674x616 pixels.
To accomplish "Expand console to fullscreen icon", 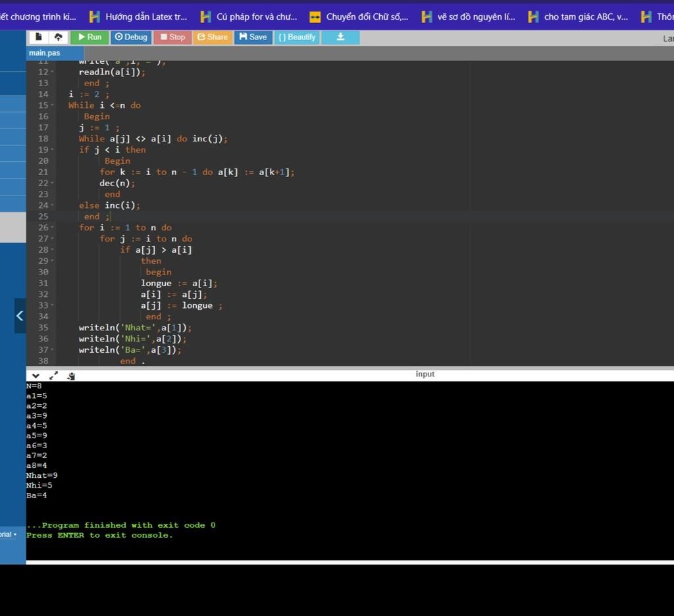I will pyautogui.click(x=53, y=376).
